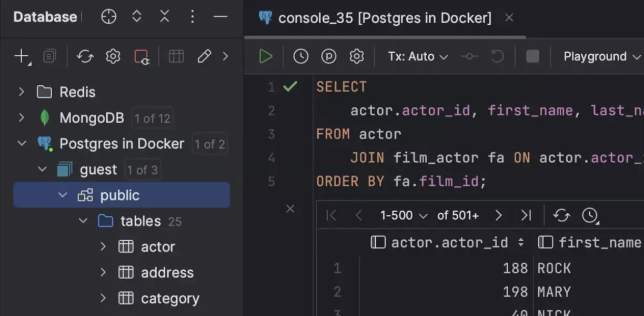This screenshot has width=644, height=316.
Task: Click the results auto-refresh clock icon
Action: point(590,215)
